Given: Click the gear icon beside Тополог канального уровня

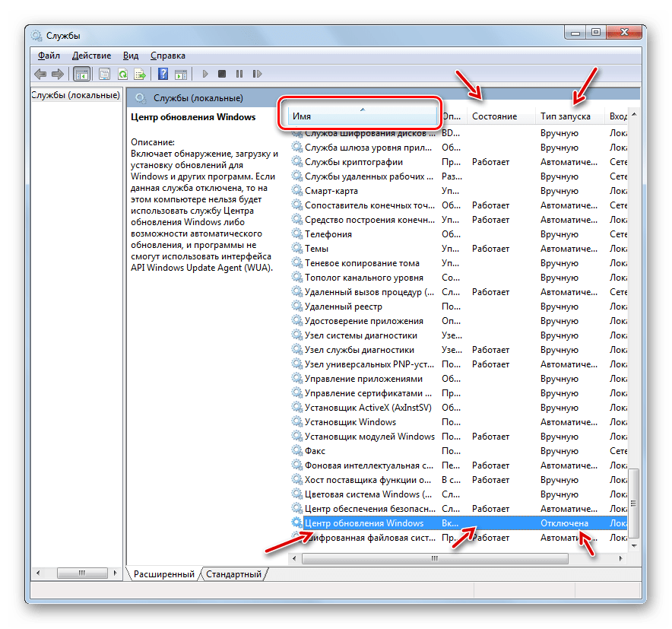Looking at the screenshot, I should click(296, 277).
